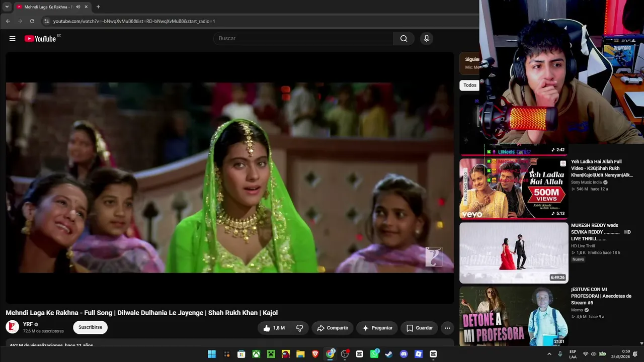Open the DETONÉ A MI PROFESORA thumbnail
Screen dimensions: 644x362
coord(514,316)
